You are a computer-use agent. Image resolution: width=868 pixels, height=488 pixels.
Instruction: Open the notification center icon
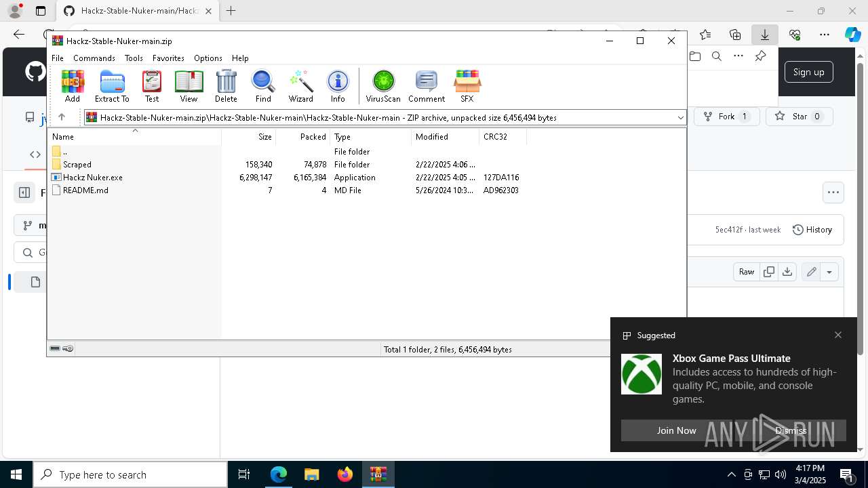847,474
